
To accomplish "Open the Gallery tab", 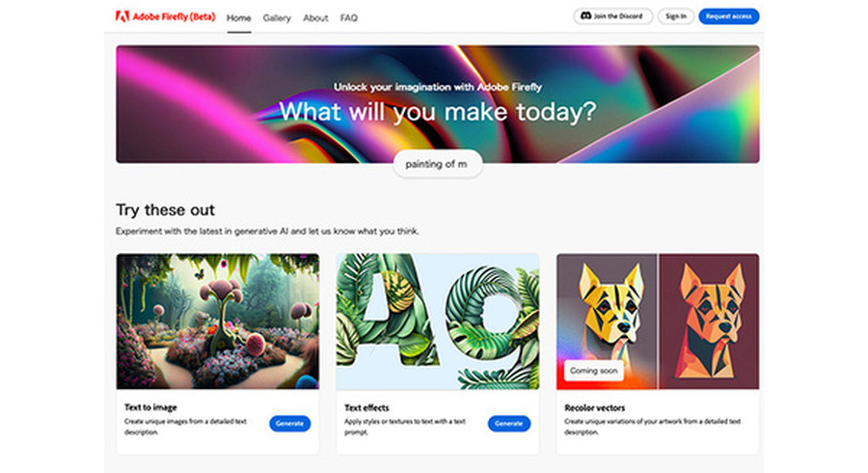I will point(277,17).
